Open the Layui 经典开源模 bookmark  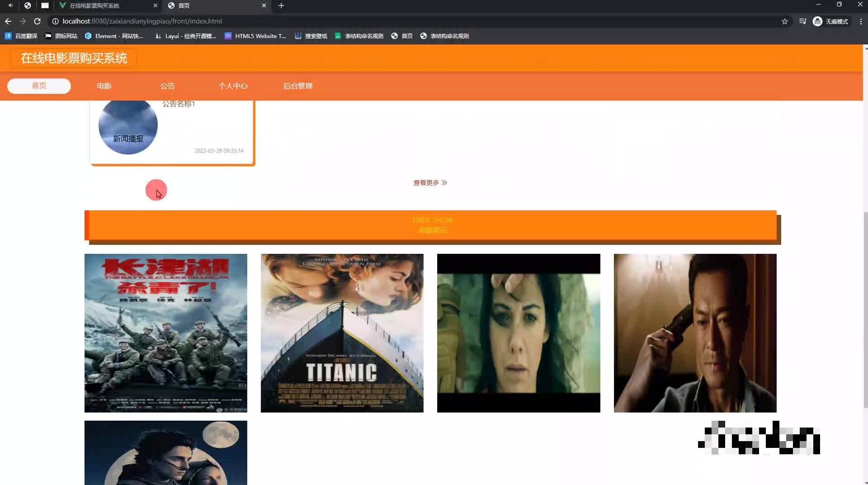[x=185, y=36]
